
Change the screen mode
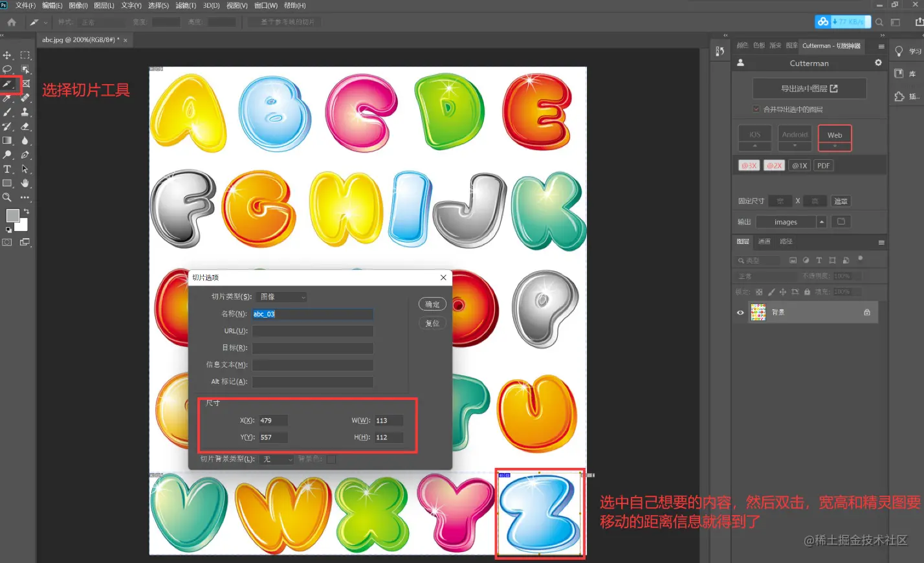coord(25,243)
